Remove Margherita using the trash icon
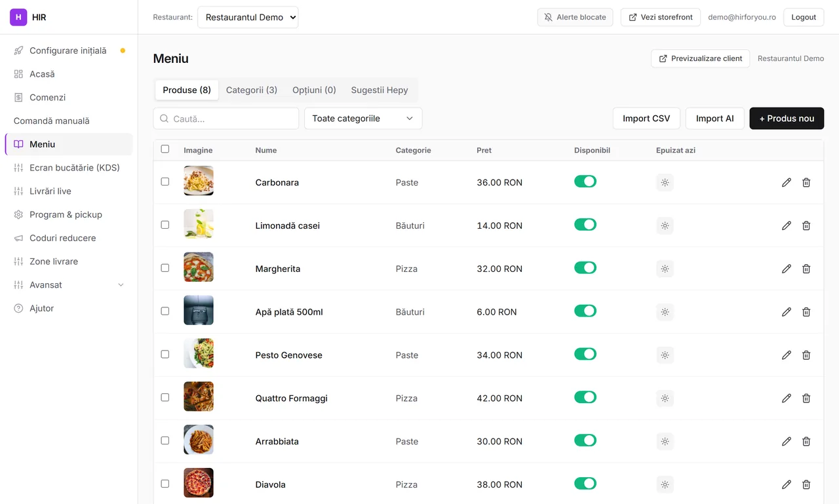839x504 pixels. (x=806, y=269)
